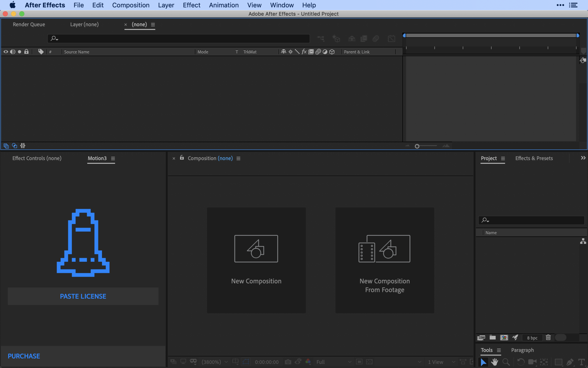Viewport: 588px width, 368px height.
Task: Open Motion3 panel menu
Action: (113, 158)
